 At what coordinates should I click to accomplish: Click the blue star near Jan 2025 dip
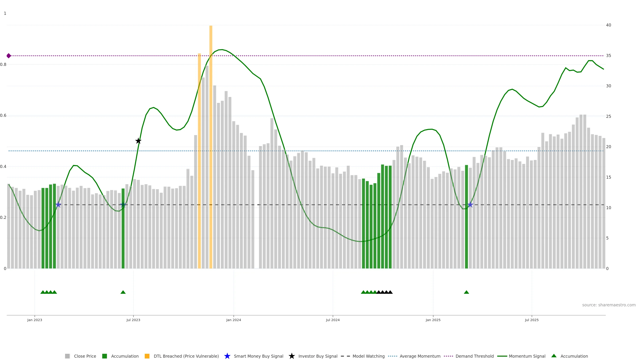pos(470,205)
